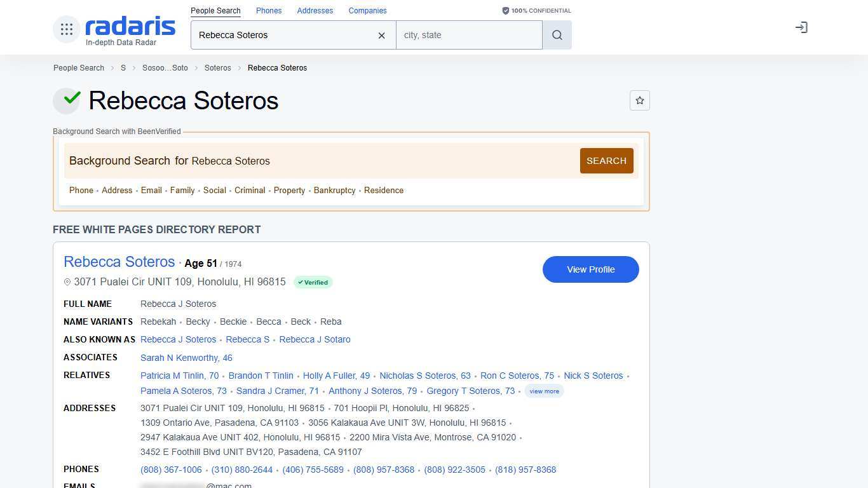Screen dimensions: 868x488
Task: Click the SEARCH button in Background Search banner
Action: click(606, 160)
